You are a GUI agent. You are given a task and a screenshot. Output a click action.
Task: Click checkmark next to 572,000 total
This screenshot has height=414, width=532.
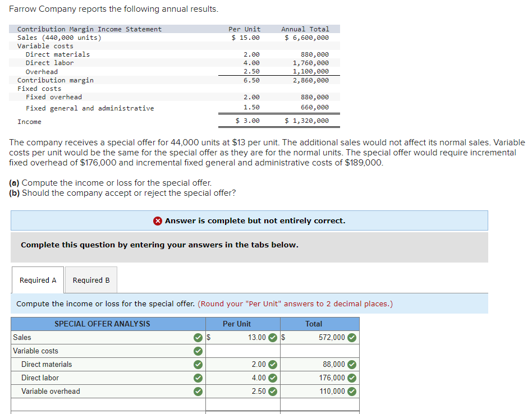352,338
